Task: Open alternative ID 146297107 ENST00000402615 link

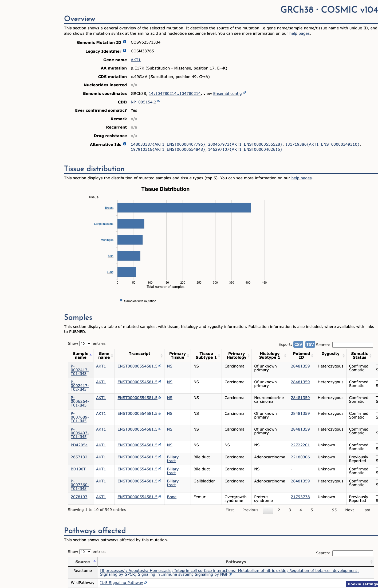Action: tap(245, 149)
